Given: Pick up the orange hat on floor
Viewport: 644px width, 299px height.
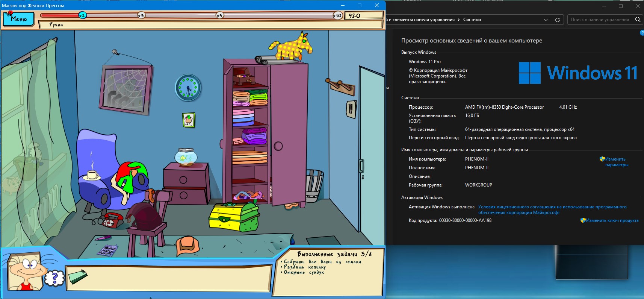Looking at the screenshot, I should pyautogui.click(x=187, y=244).
